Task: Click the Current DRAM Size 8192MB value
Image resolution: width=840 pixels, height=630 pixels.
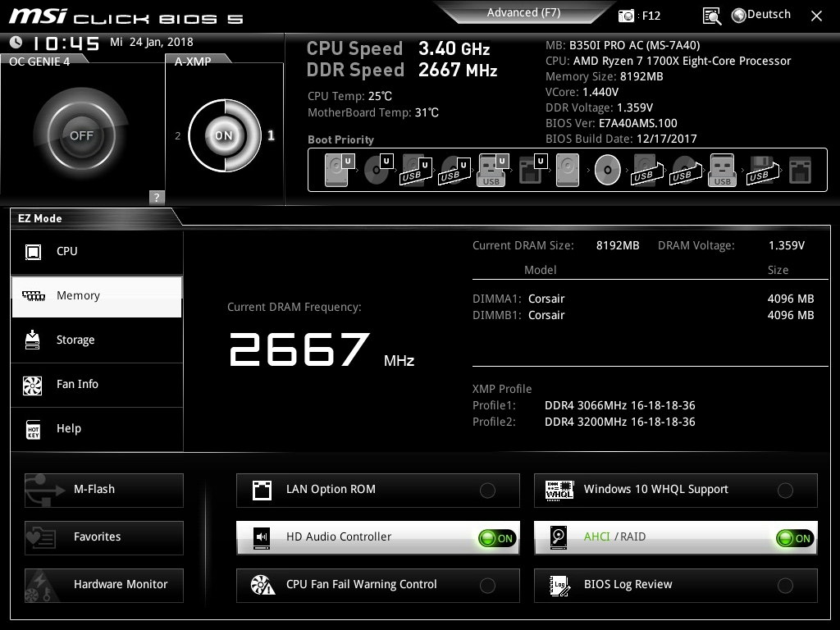Action: (618, 245)
